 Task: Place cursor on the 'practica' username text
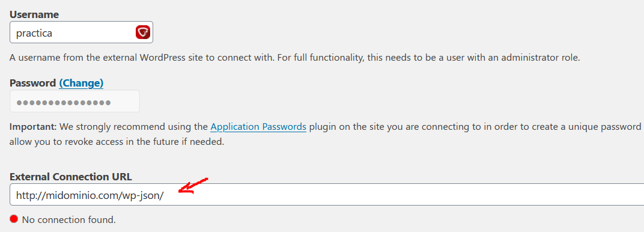coord(34,33)
